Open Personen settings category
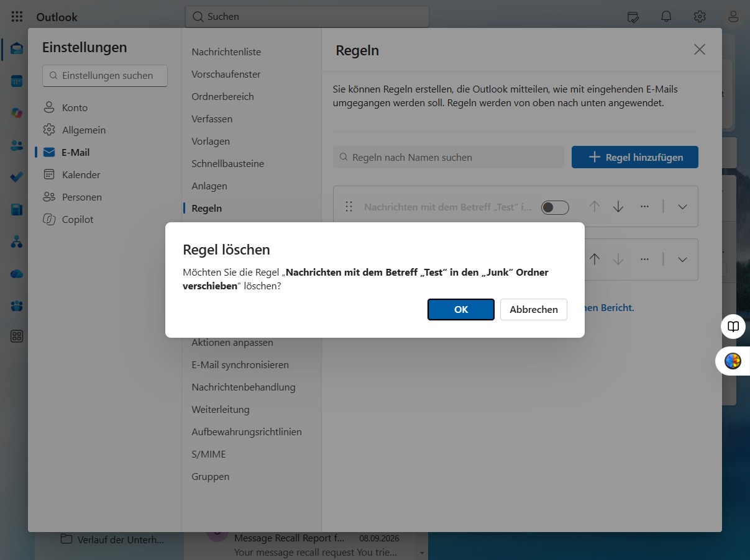 click(x=73, y=197)
